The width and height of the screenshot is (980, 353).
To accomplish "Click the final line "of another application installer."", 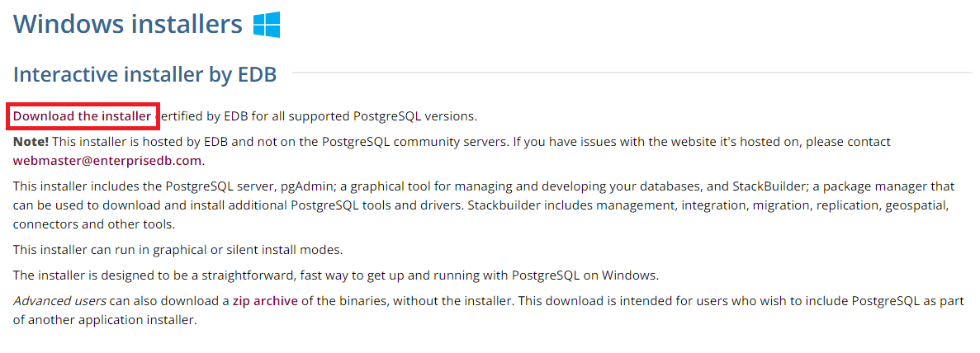I will [105, 320].
